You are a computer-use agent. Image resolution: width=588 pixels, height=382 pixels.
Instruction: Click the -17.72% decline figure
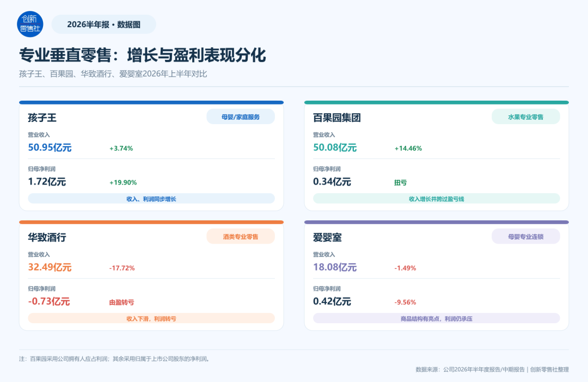pos(122,268)
